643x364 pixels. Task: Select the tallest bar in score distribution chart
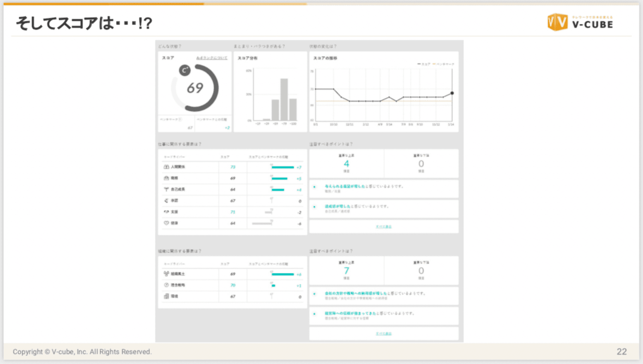click(x=284, y=99)
